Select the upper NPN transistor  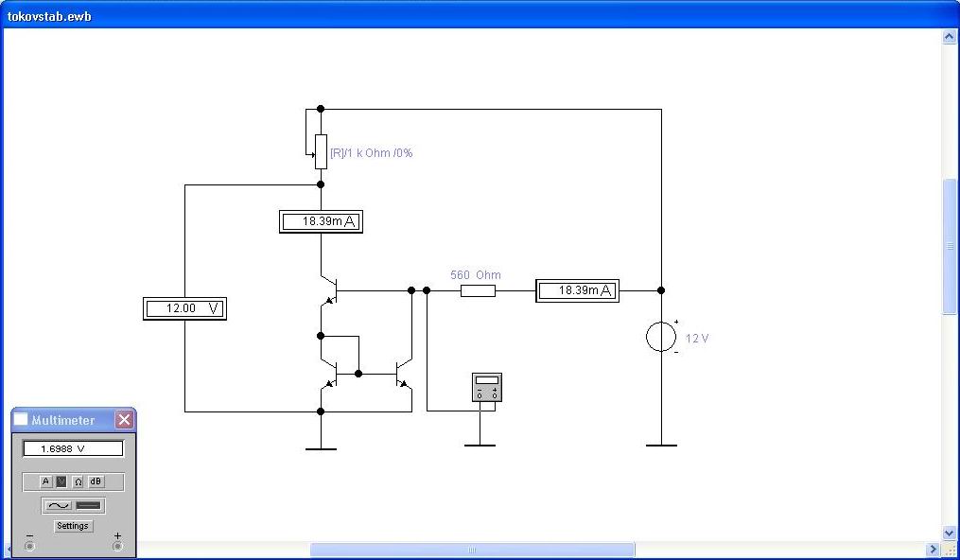(x=327, y=289)
